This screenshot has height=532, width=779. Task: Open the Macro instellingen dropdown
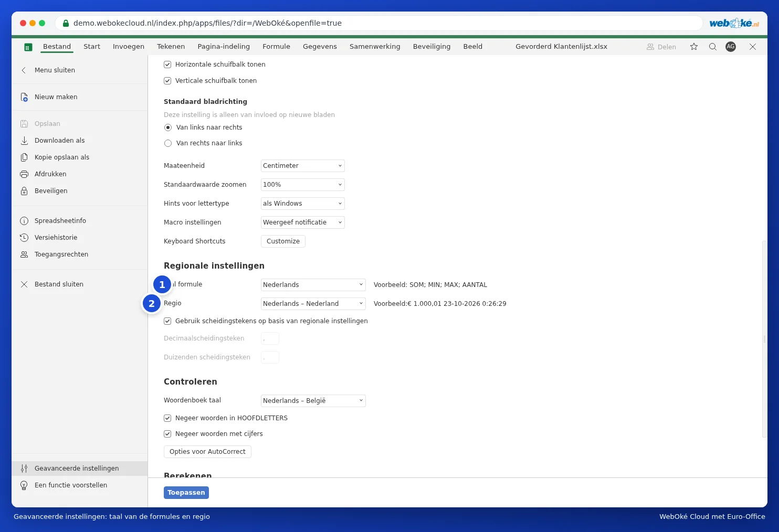coord(303,222)
